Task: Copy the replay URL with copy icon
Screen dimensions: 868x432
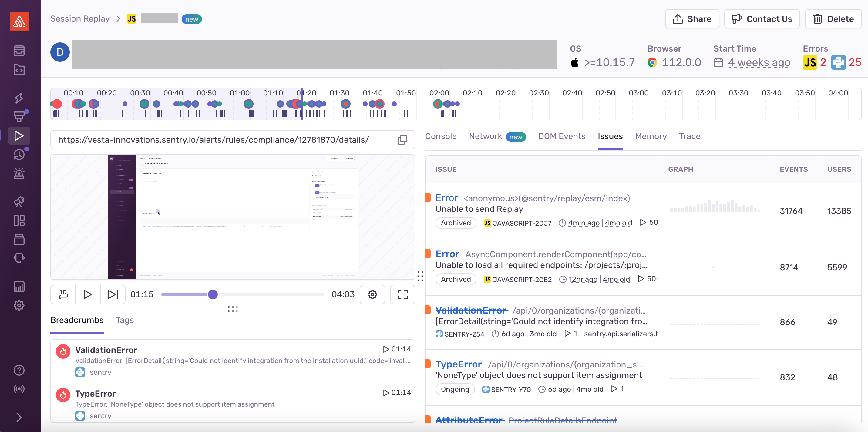Action: (402, 140)
